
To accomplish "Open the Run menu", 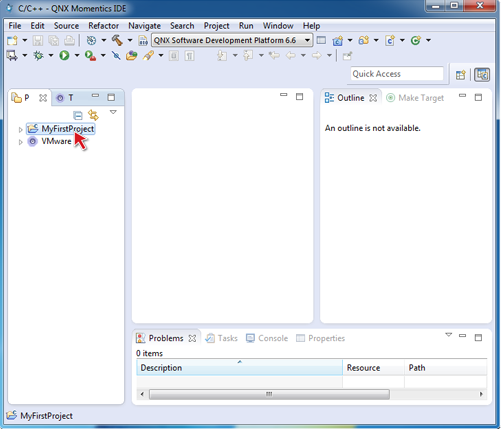I will [246, 26].
